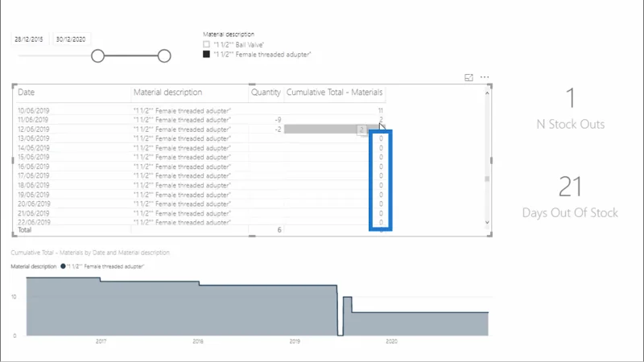Screen dimensions: 644x362
Task: Sort by Date column header
Action: [x=27, y=93]
